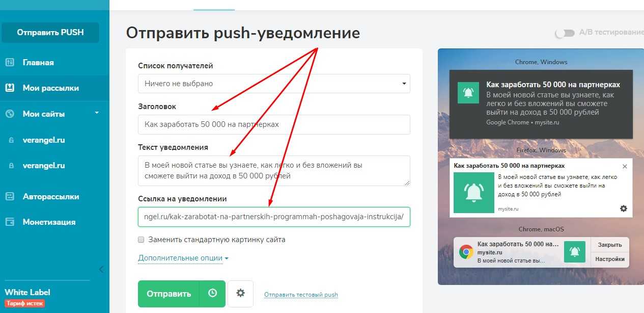Viewport: 644px width, 313px height.
Task: Collapse the sidebar with the left chevron
Action: pyautogui.click(x=101, y=269)
